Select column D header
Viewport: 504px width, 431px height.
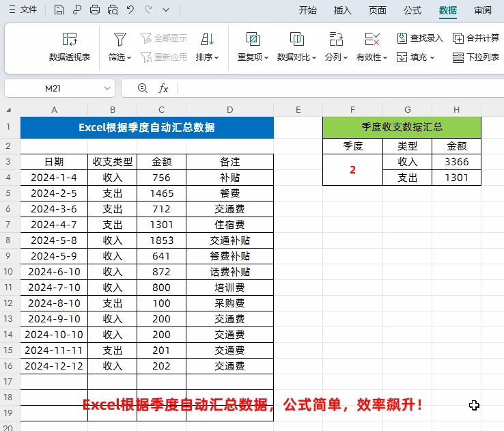(230, 109)
